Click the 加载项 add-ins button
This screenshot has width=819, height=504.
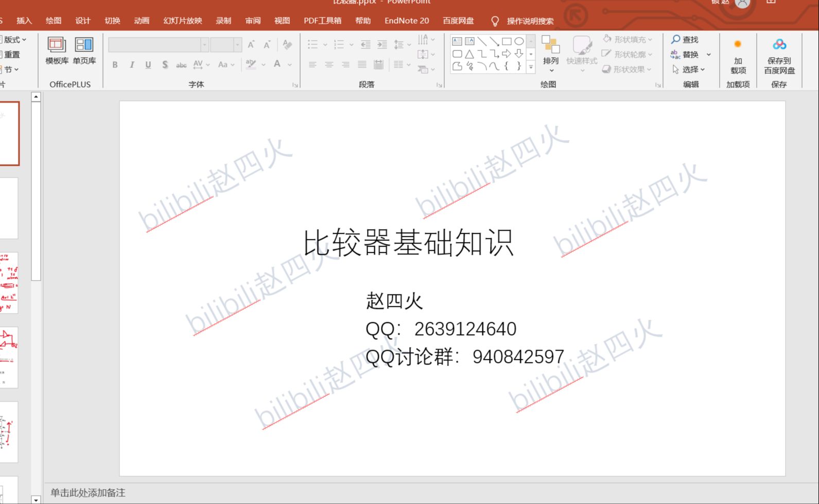(738, 57)
